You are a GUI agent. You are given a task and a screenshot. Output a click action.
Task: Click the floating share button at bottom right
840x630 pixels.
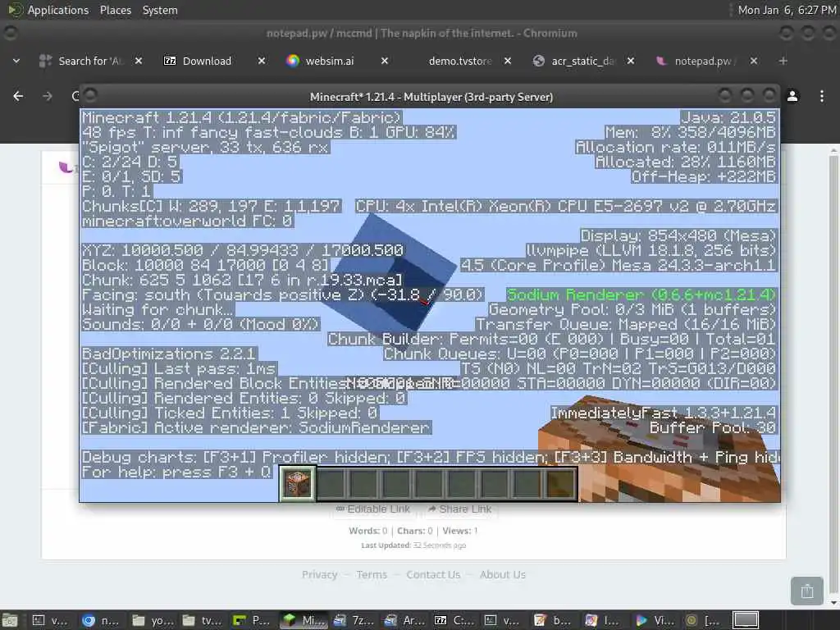click(x=807, y=591)
